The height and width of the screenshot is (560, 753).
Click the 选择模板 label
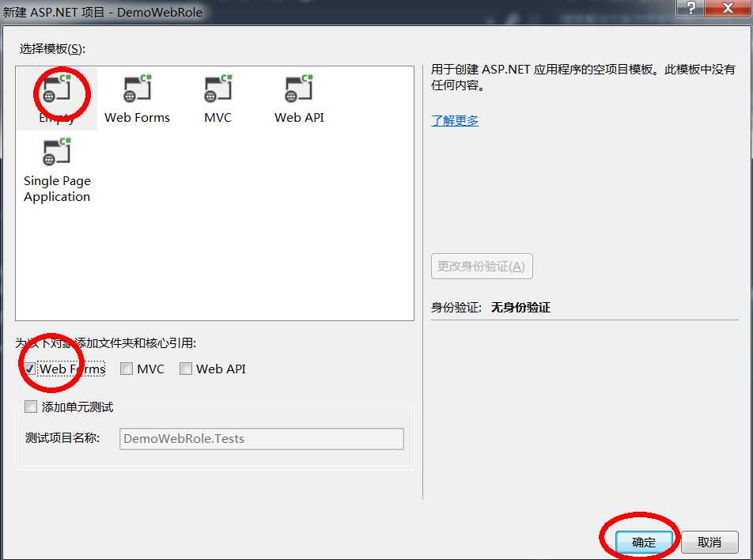(x=52, y=49)
